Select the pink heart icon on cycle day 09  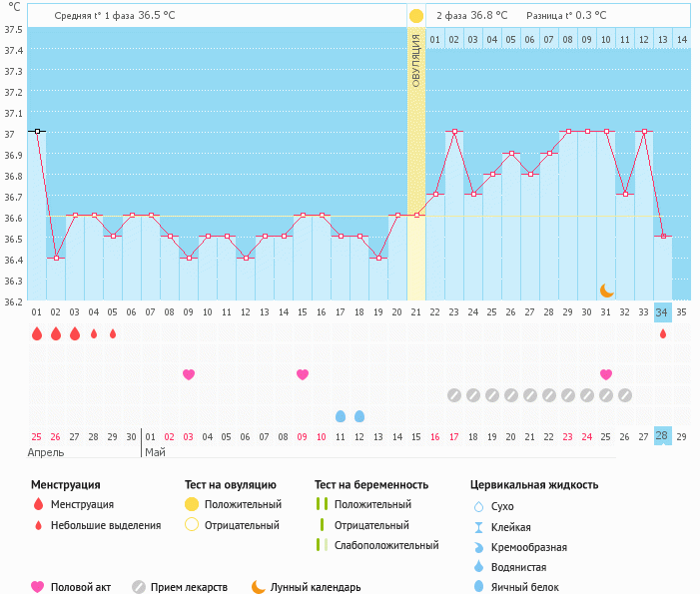[189, 374]
